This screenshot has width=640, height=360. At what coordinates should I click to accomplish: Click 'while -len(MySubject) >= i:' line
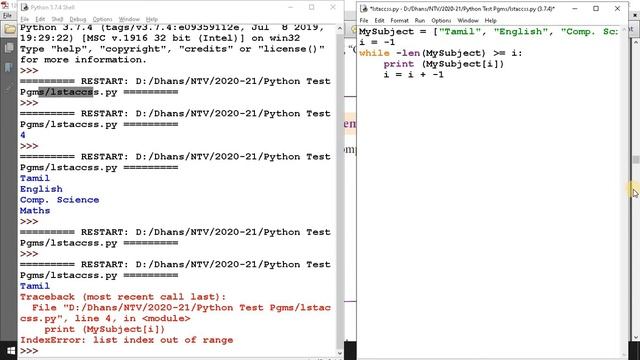[440, 53]
